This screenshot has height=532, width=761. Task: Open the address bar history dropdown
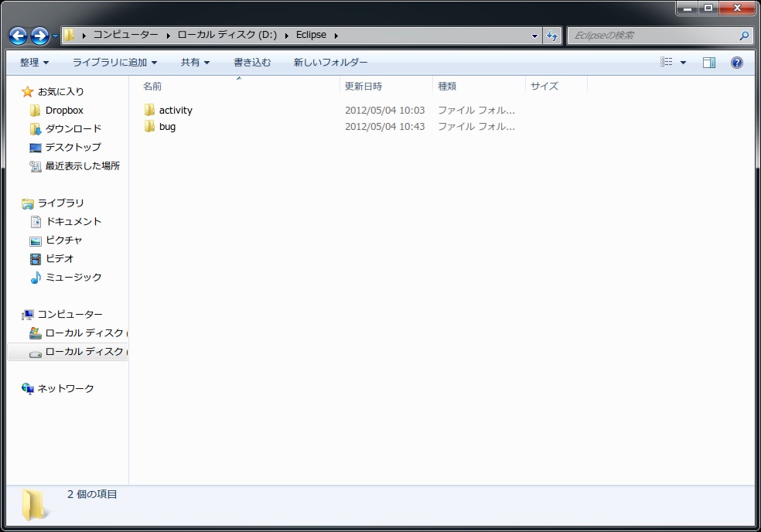click(x=534, y=36)
